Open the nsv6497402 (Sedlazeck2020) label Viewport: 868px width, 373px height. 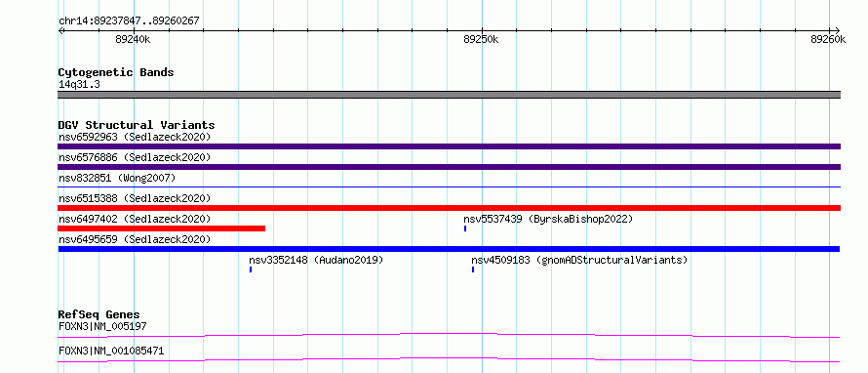(x=135, y=219)
